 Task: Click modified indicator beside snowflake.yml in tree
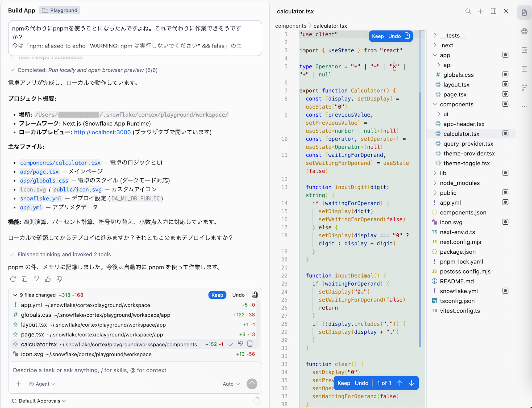(505, 291)
